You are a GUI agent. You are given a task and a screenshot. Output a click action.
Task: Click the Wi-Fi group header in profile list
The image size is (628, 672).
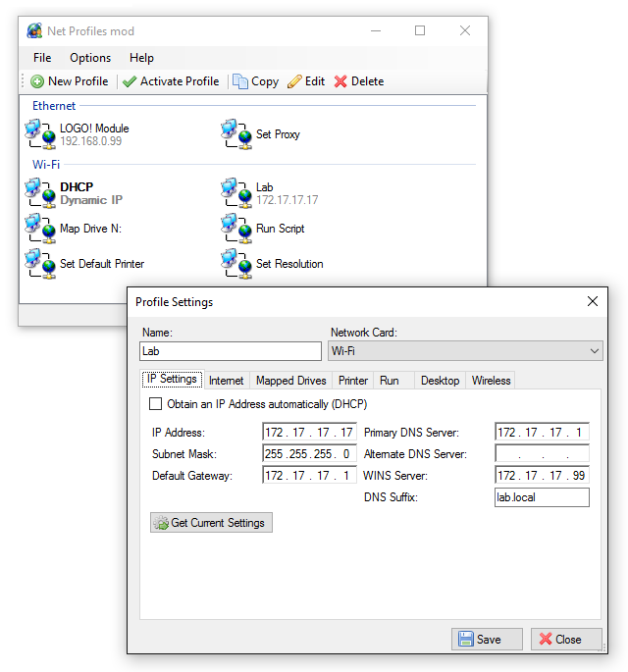click(x=46, y=164)
